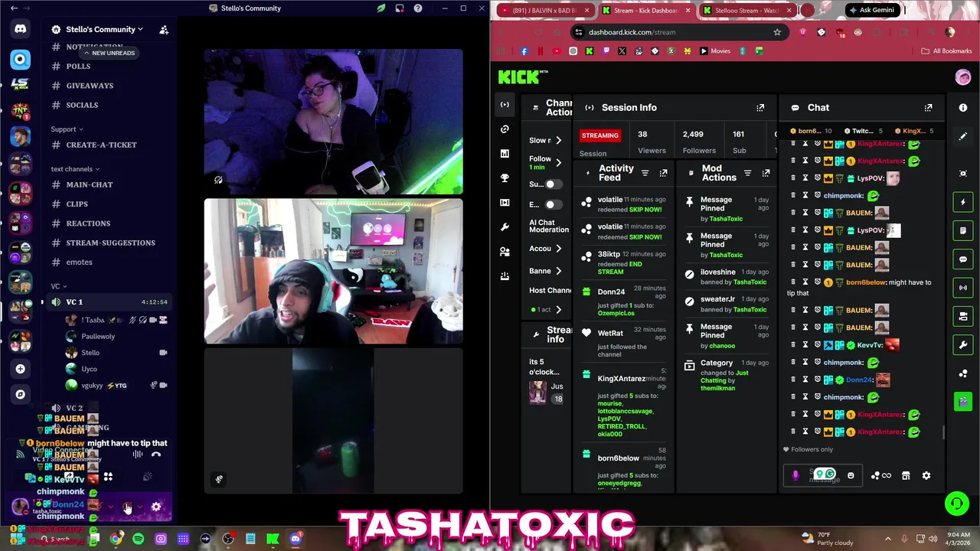This screenshot has width=980, height=551.
Task: Pop out the Chat panel
Action: (928, 108)
